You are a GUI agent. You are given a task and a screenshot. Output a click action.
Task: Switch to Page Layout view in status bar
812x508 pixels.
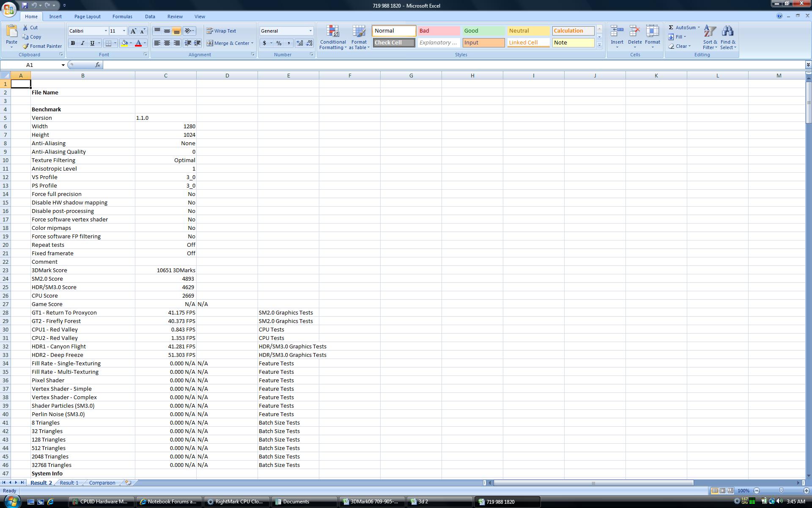pos(723,491)
